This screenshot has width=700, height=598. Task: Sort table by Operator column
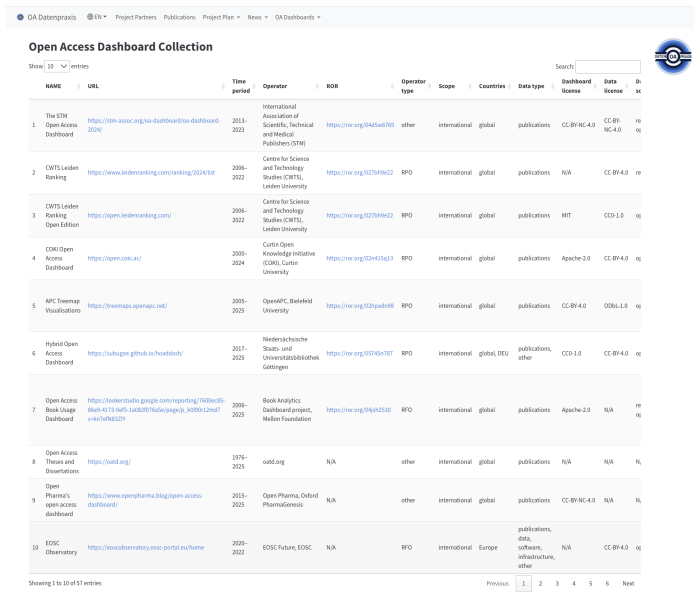click(x=291, y=86)
